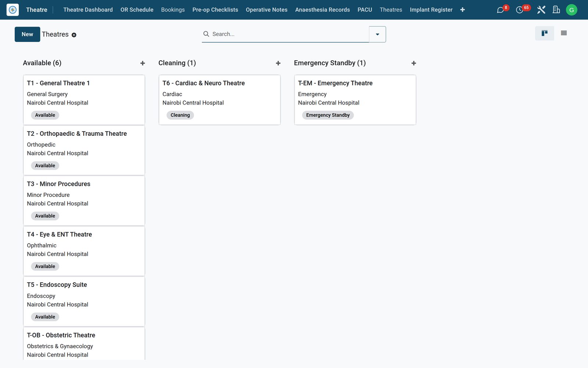Screen dimensions: 588x368
Task: Click the Emergency Standby status badge
Action: click(328, 115)
